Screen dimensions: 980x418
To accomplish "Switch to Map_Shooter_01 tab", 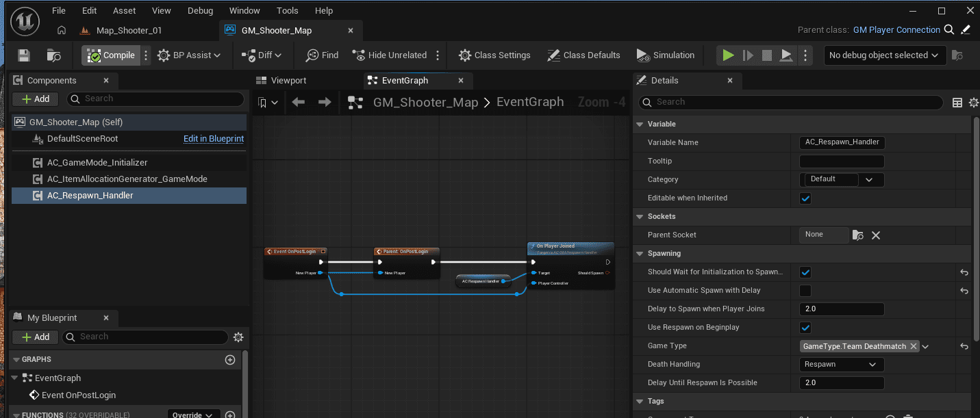I will pyautogui.click(x=129, y=30).
